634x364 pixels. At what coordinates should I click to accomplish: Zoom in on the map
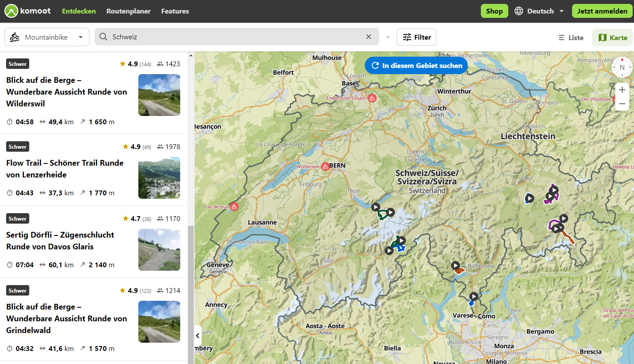click(622, 90)
